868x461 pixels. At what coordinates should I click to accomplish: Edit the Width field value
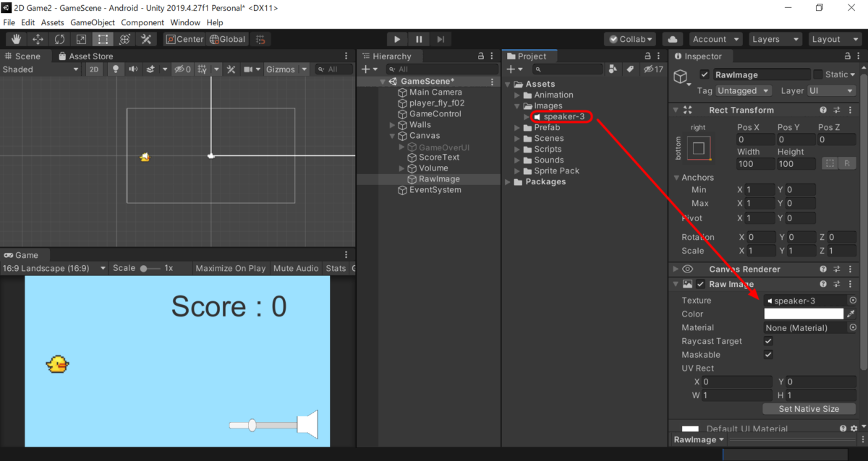pyautogui.click(x=755, y=164)
